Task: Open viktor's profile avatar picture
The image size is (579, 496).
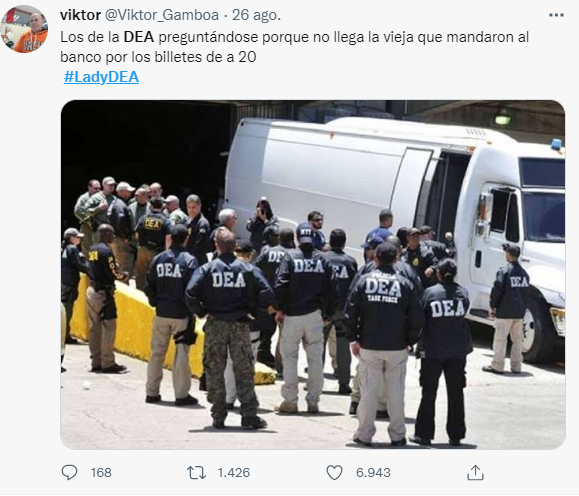Action: point(24,29)
